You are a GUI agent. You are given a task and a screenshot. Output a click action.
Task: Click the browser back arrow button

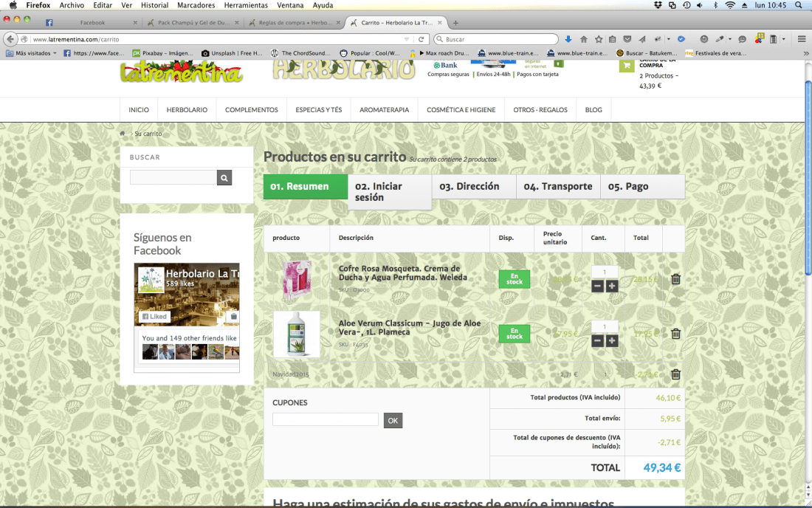(10, 39)
